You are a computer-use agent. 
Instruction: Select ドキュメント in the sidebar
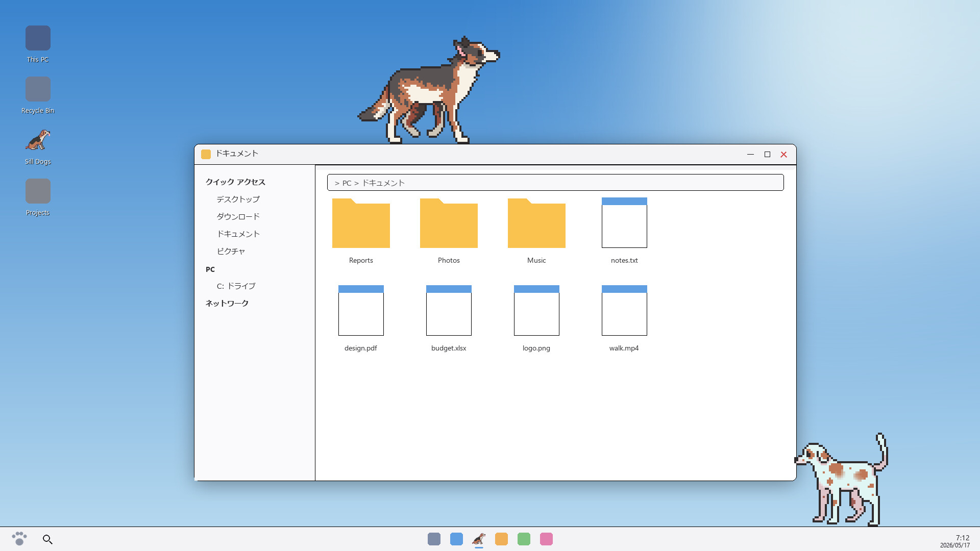coord(238,234)
